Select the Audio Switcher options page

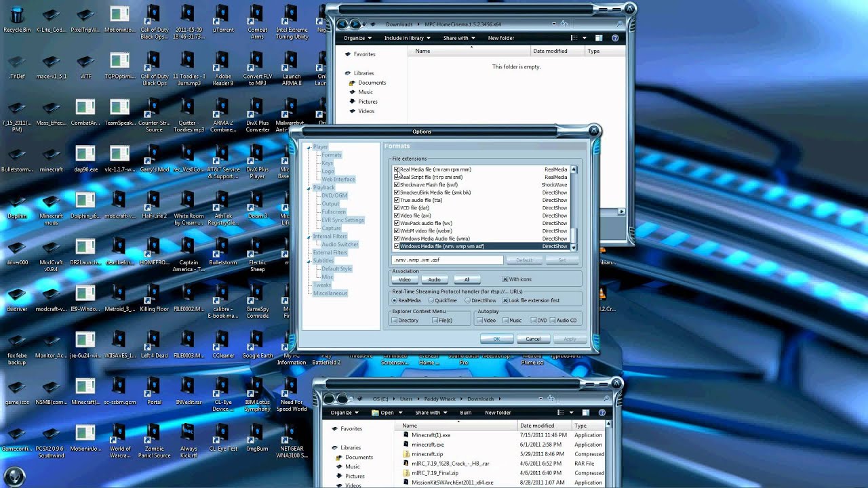click(x=340, y=245)
